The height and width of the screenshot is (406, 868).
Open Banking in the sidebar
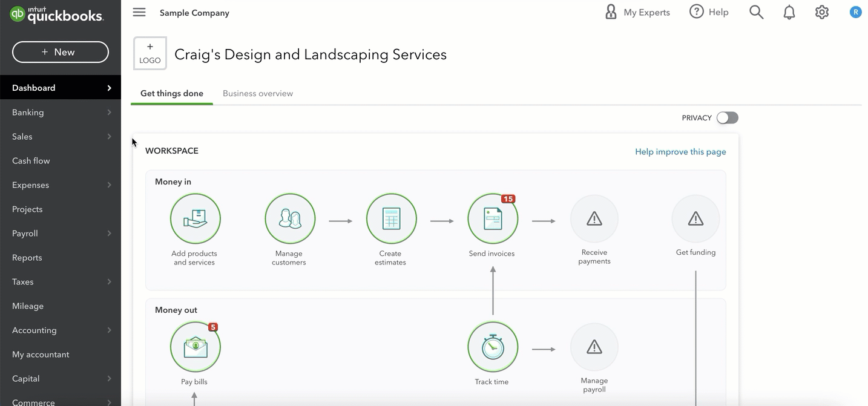tap(61, 112)
